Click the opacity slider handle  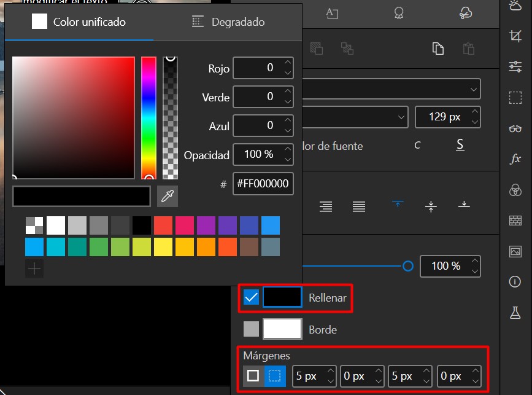click(408, 266)
